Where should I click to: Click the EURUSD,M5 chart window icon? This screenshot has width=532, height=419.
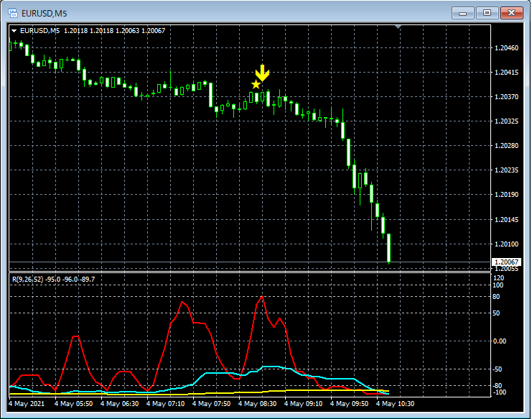(x=13, y=13)
